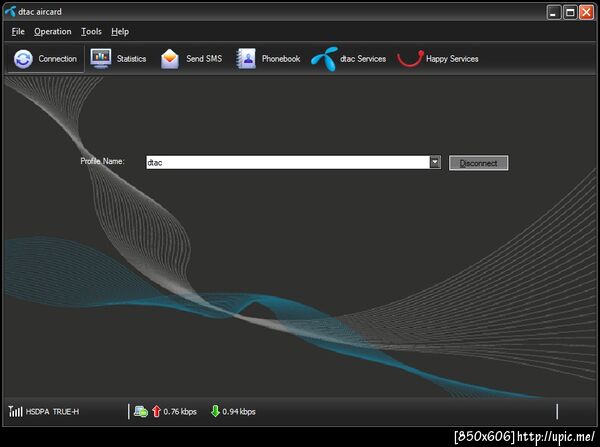Close the dtac aircard window
600x447 pixels.
coord(587,13)
